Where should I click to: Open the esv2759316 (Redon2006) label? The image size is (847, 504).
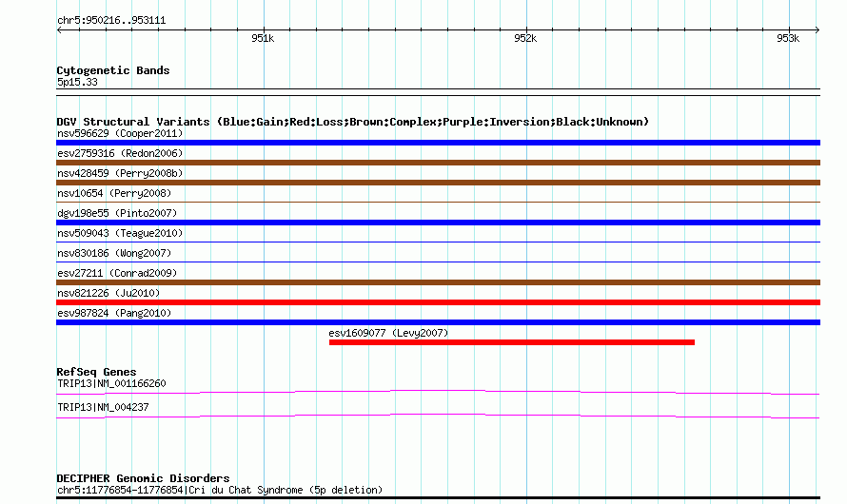pyautogui.click(x=120, y=153)
